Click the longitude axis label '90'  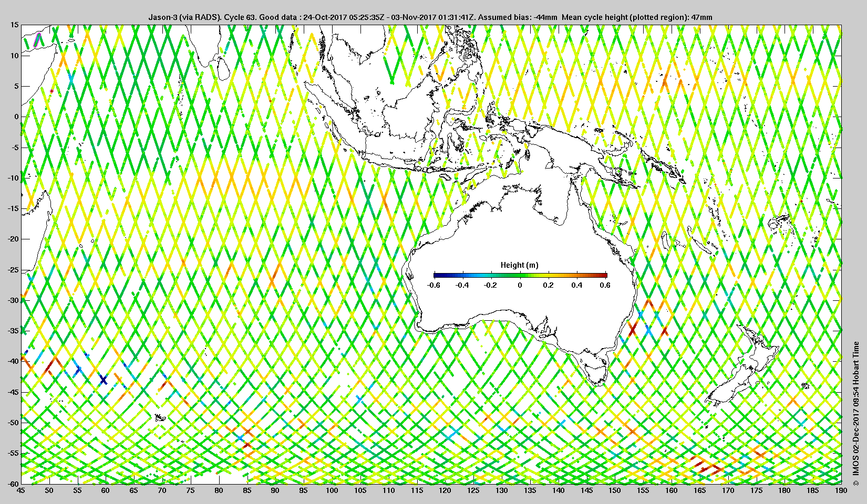point(275,490)
